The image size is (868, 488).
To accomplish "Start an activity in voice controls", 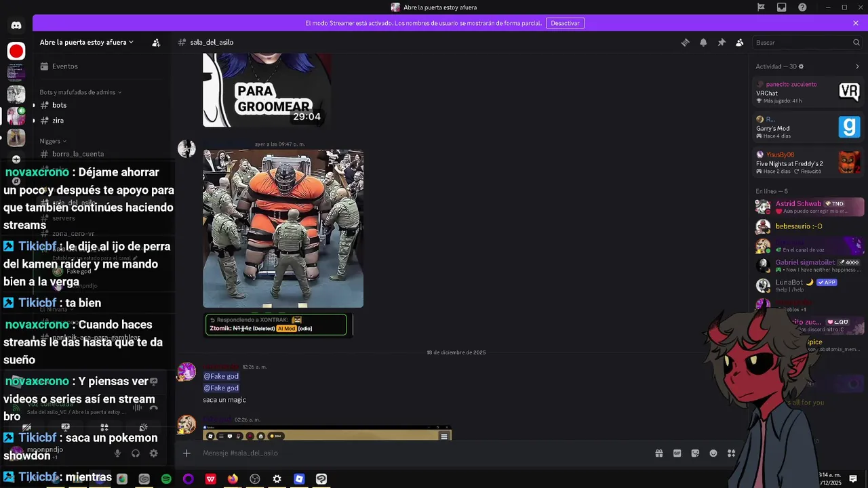I will coord(104,427).
